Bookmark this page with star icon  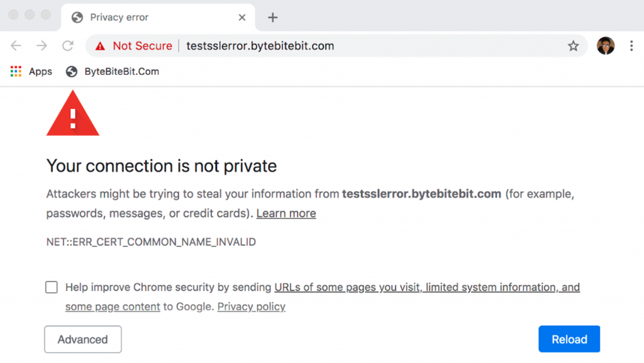574,45
